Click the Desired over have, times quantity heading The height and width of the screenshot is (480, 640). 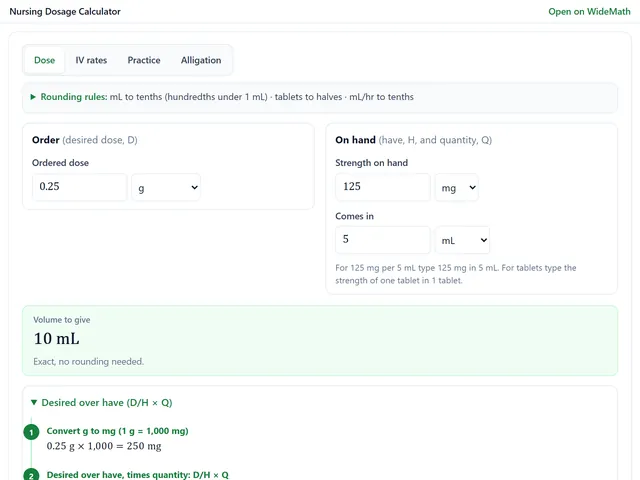pos(138,475)
